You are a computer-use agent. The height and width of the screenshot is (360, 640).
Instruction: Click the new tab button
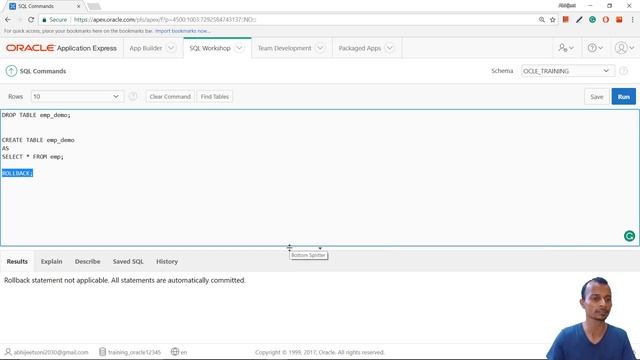click(x=94, y=6)
